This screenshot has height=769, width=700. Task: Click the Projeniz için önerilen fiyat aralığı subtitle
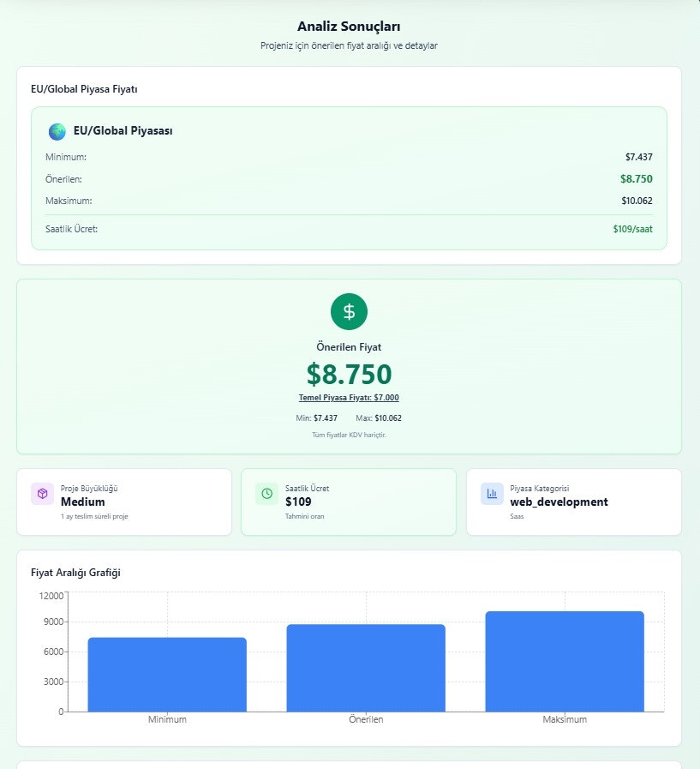tap(349, 45)
